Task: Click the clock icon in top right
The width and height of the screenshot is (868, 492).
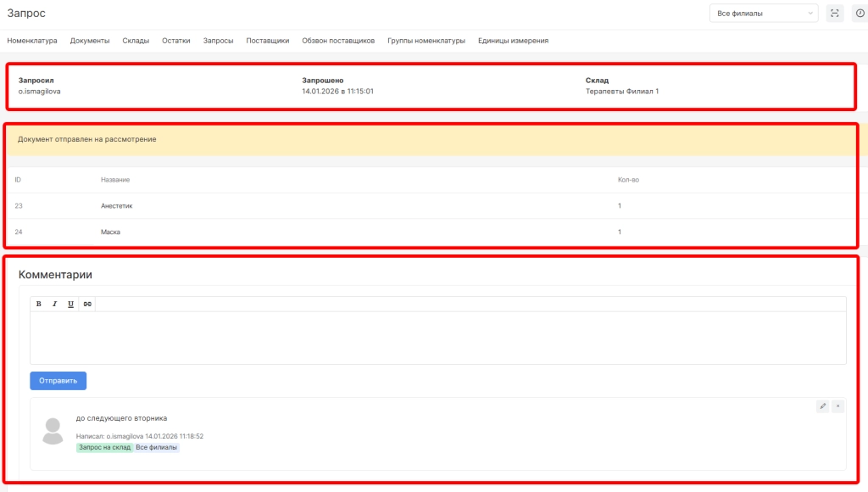Action: (860, 14)
